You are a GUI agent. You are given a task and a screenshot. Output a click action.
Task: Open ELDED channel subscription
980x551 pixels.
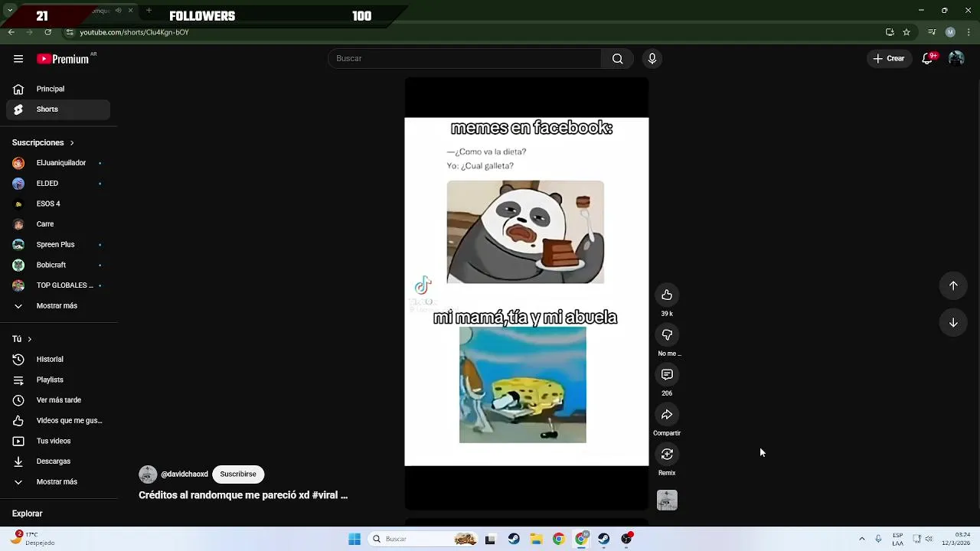click(58, 184)
